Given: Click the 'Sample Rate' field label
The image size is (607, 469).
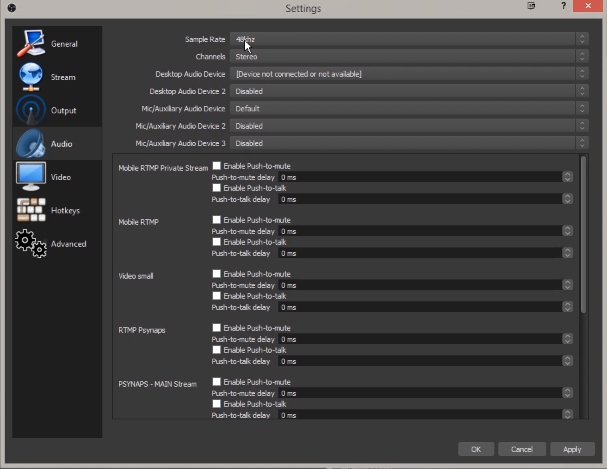Looking at the screenshot, I should [205, 39].
